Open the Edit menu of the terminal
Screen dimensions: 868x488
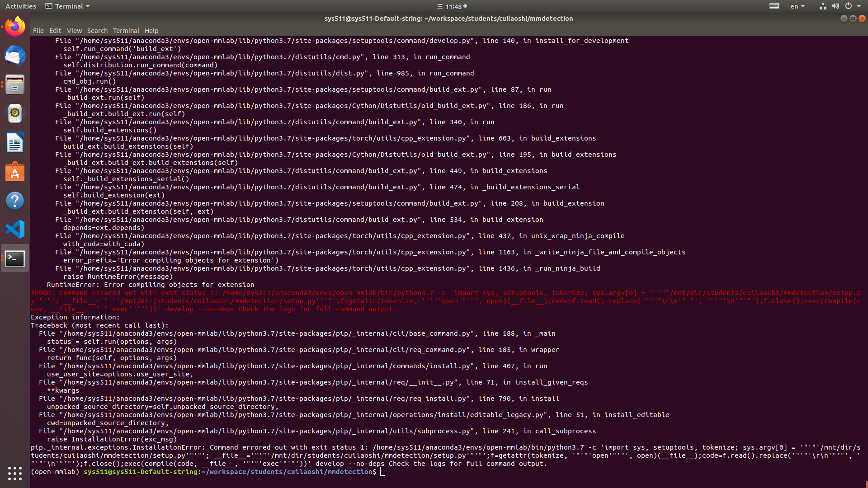pyautogui.click(x=55, y=30)
